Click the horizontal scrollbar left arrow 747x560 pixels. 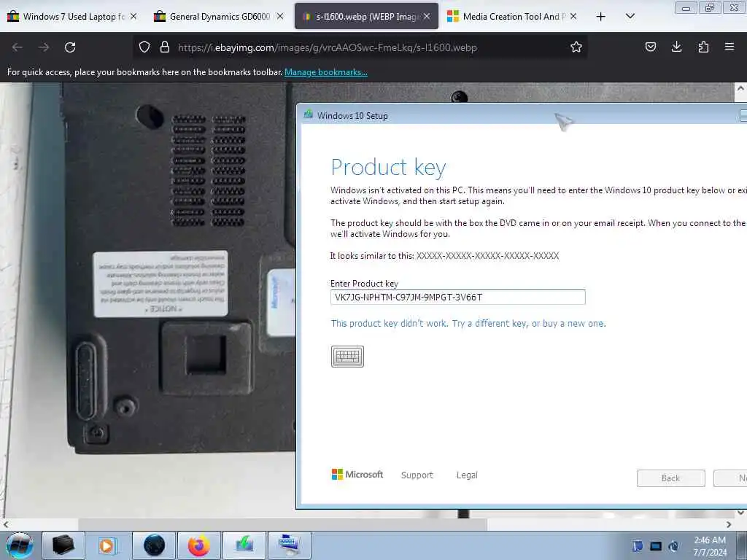[6, 524]
